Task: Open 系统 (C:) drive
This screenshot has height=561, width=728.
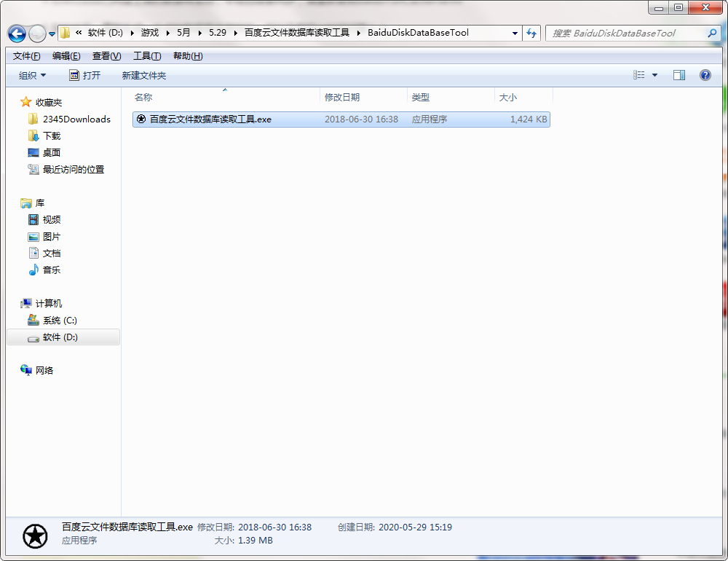Action: point(60,321)
